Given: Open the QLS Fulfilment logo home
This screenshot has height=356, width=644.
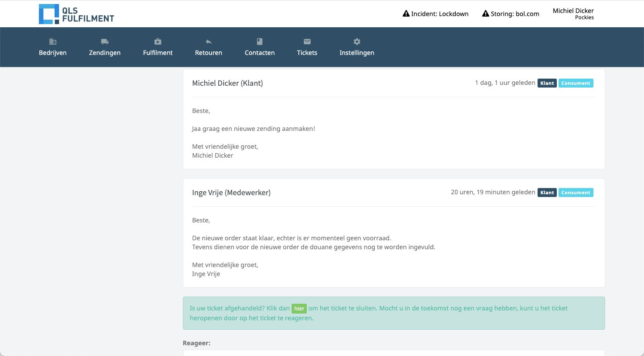Looking at the screenshot, I should (76, 14).
